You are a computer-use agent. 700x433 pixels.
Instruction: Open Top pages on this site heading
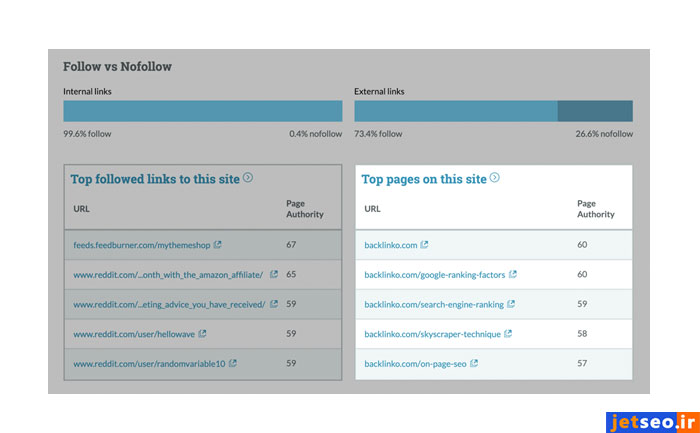pyautogui.click(x=424, y=179)
